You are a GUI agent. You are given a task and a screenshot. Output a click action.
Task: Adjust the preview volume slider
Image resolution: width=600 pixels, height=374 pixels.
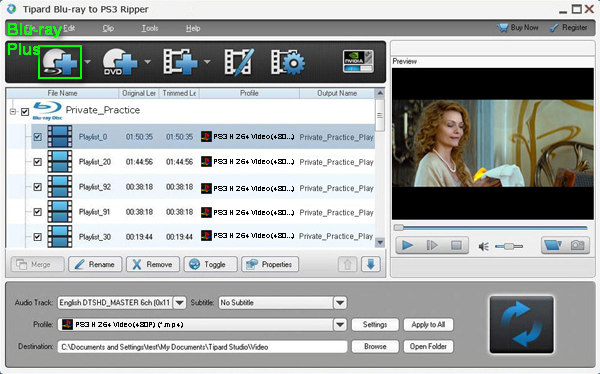click(509, 247)
